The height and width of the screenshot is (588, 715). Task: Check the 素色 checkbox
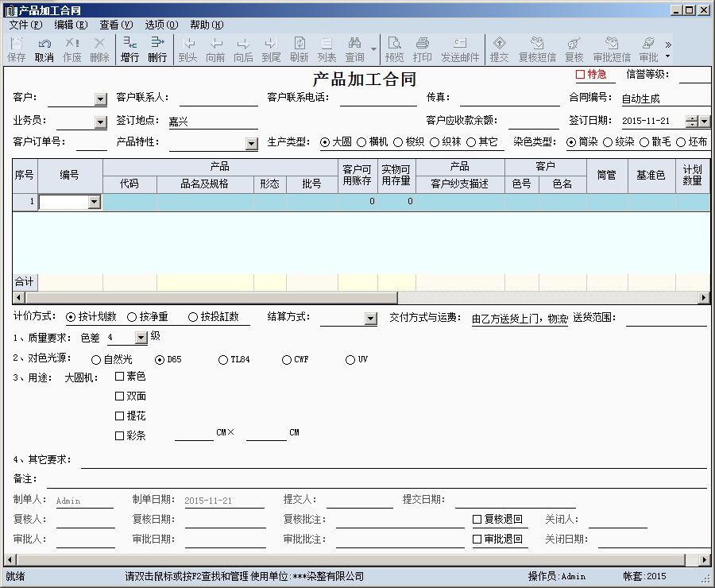(119, 377)
